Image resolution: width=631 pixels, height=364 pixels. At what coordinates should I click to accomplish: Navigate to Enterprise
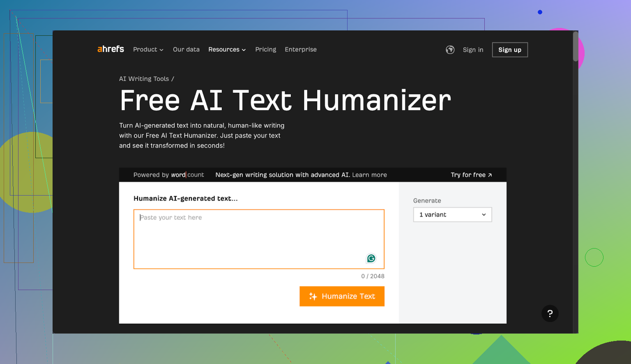[301, 50]
